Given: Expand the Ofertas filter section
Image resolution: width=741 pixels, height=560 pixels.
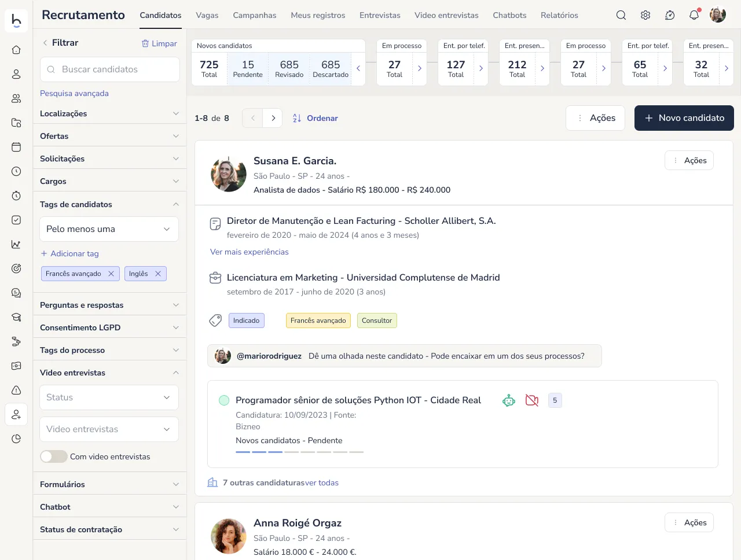Looking at the screenshot, I should (109, 136).
